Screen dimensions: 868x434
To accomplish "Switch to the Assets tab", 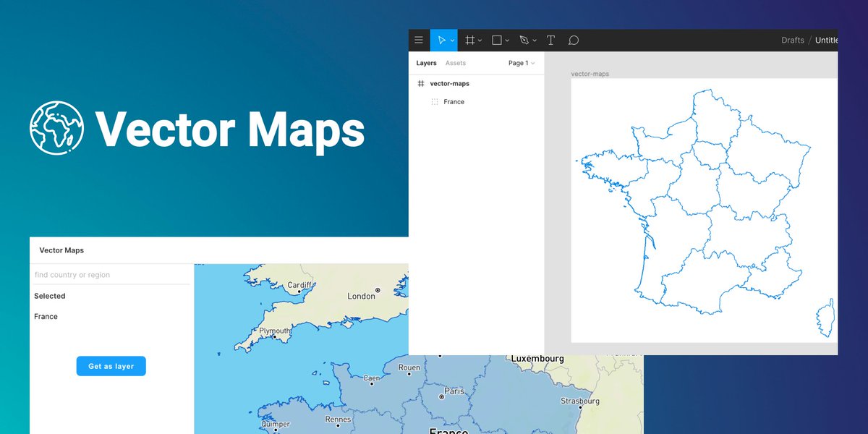I will click(x=456, y=62).
